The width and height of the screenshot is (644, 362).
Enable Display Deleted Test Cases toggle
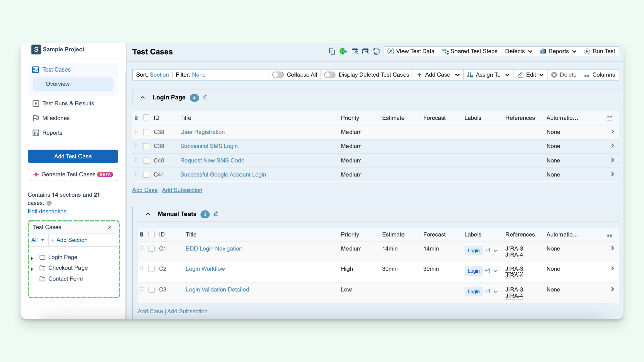[330, 75]
